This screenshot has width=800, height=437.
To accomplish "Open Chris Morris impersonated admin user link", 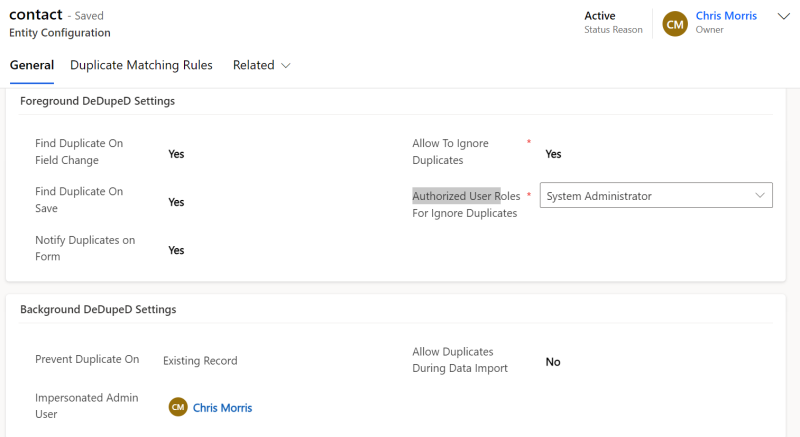I will (222, 408).
